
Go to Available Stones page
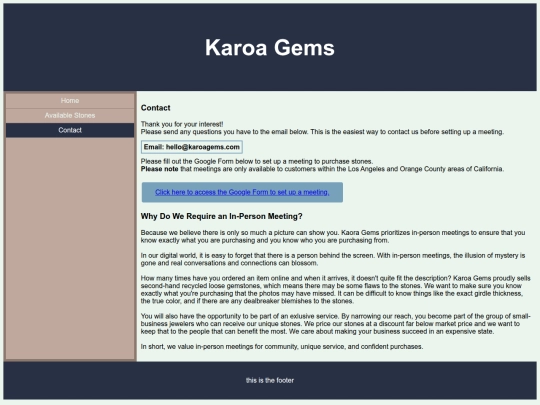70,115
